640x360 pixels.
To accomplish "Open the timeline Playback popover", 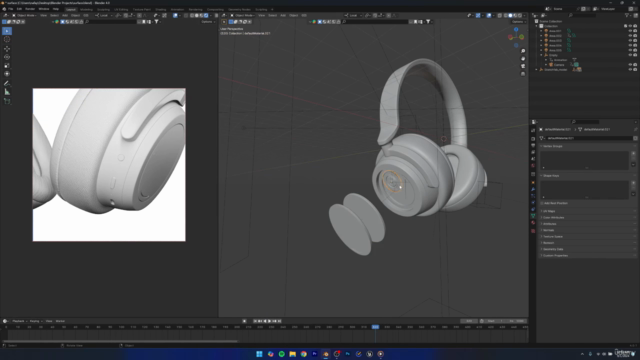I will (x=19, y=321).
